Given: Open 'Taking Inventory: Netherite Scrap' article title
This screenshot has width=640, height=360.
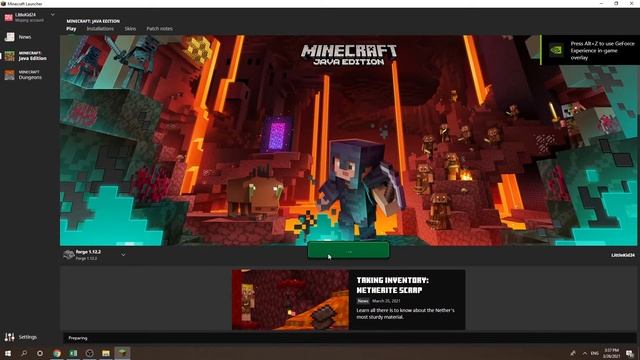Looking at the screenshot, I should point(392,285).
